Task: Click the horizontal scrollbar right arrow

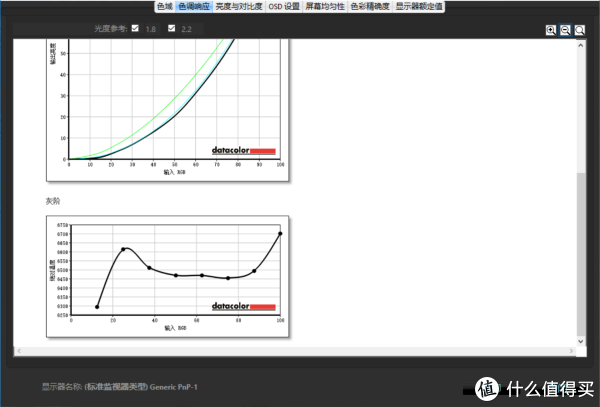Action: click(571, 351)
